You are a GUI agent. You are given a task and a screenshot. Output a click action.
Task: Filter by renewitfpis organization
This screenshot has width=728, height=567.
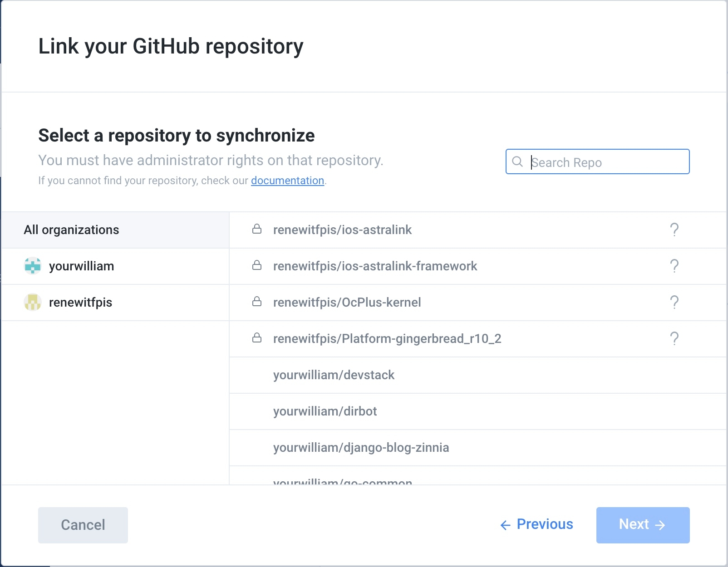click(81, 303)
